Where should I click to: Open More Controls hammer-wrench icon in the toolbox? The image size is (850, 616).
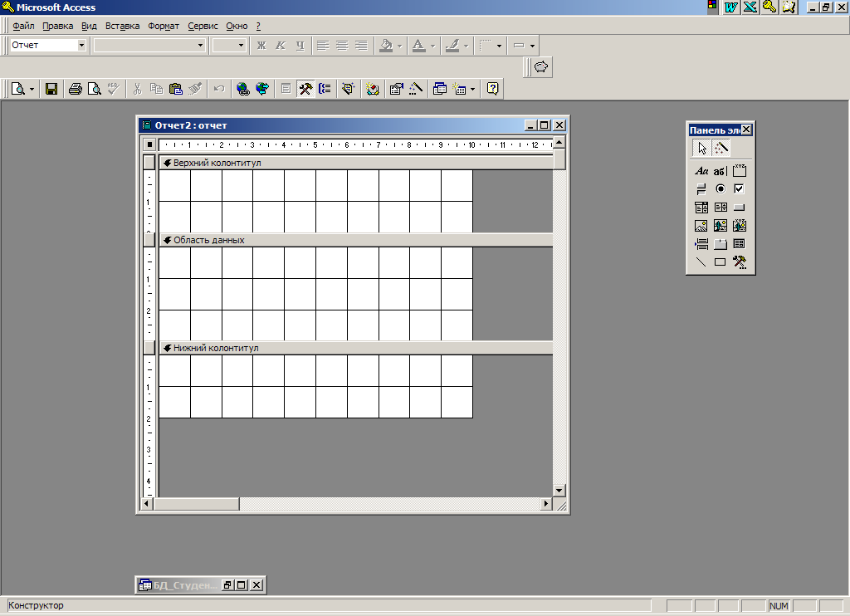pos(740,262)
